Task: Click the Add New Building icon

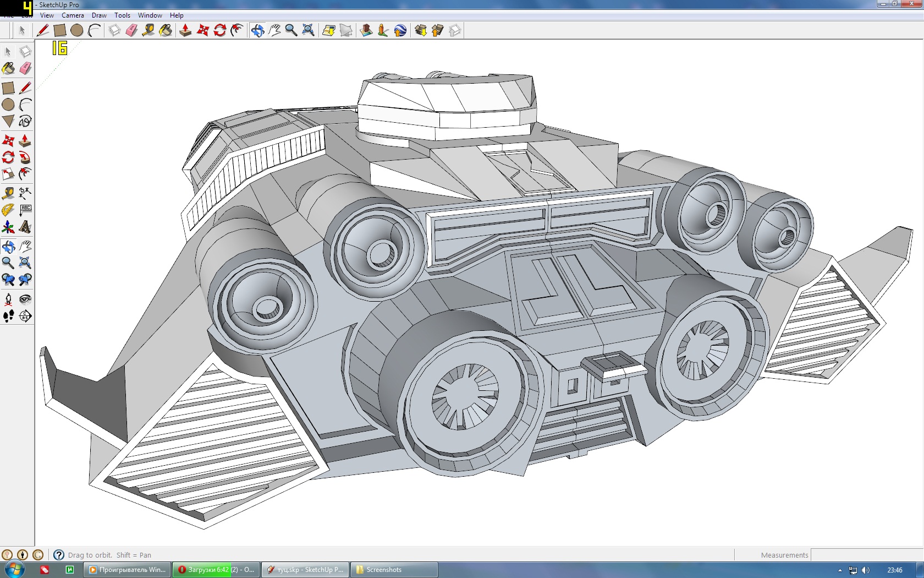Action: click(366, 30)
